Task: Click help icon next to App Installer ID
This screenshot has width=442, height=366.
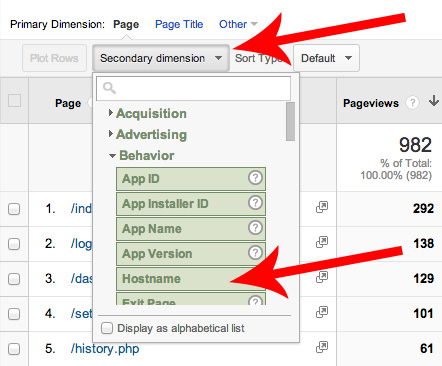Action: [255, 203]
